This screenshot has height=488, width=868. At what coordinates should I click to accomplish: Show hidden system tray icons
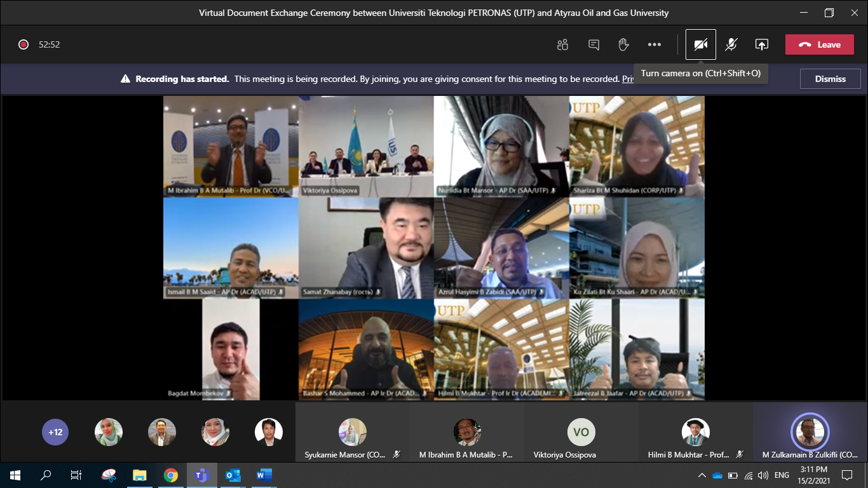pyautogui.click(x=702, y=475)
